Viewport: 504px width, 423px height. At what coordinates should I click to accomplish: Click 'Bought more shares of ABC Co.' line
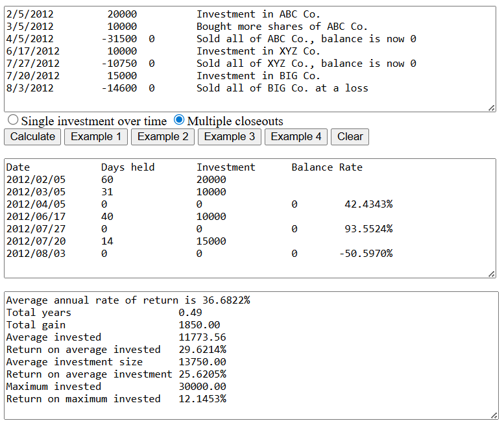[x=282, y=27]
